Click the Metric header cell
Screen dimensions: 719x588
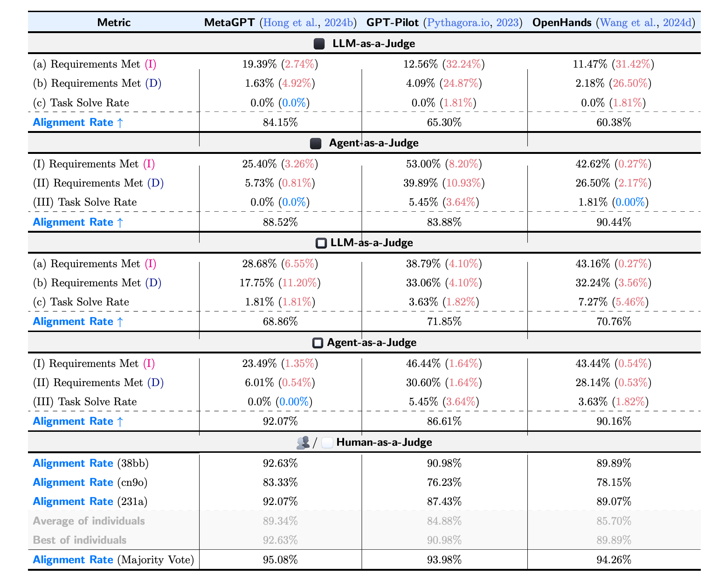coord(113,21)
